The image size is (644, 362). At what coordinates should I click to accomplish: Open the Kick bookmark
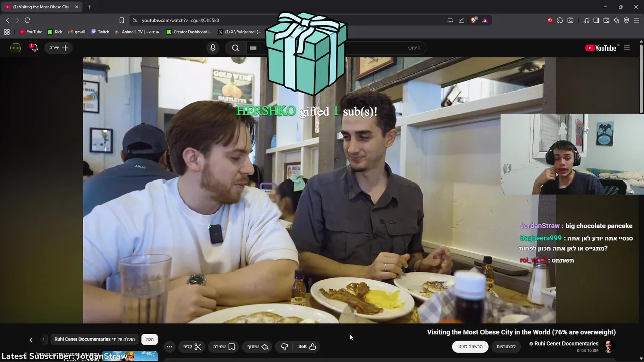[55, 32]
